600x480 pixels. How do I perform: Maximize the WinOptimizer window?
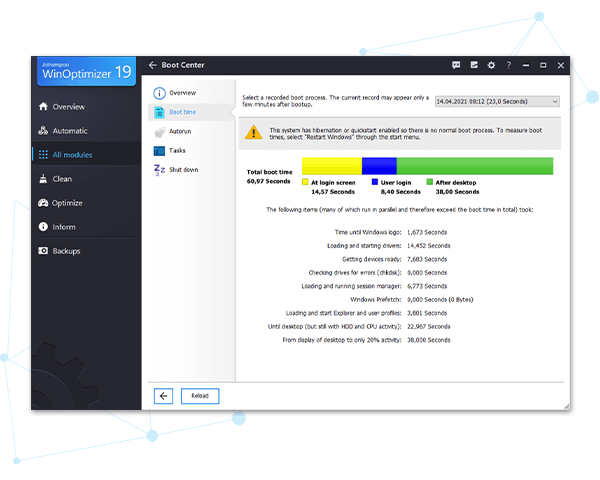tap(543, 65)
